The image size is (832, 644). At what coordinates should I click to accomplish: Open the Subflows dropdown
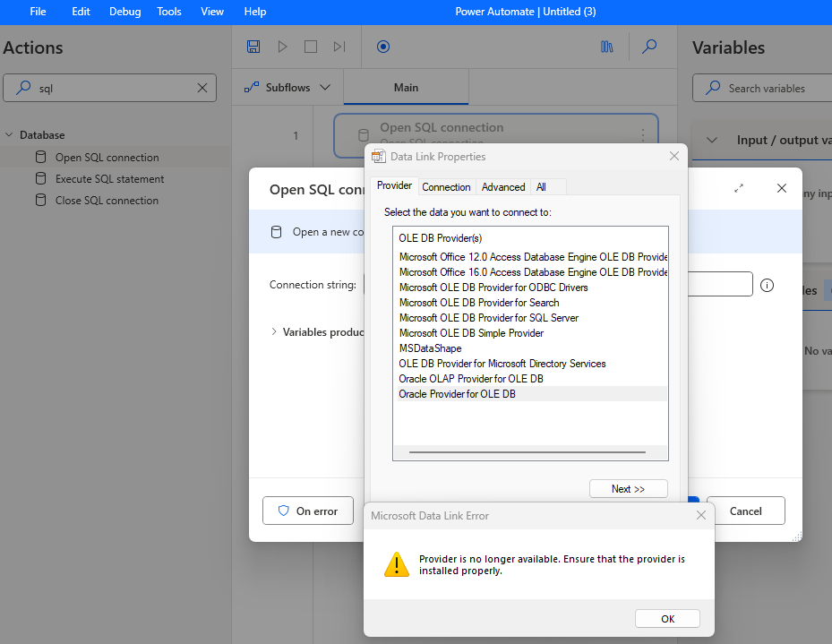point(287,88)
